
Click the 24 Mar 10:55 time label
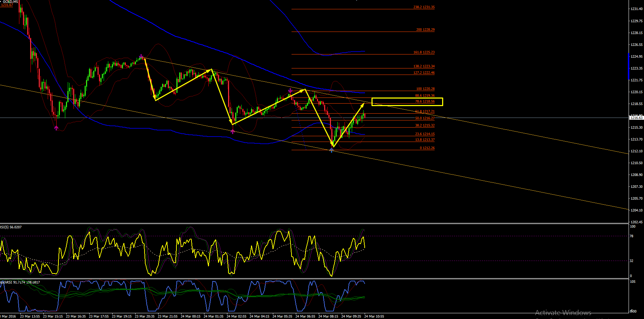tap(374, 316)
